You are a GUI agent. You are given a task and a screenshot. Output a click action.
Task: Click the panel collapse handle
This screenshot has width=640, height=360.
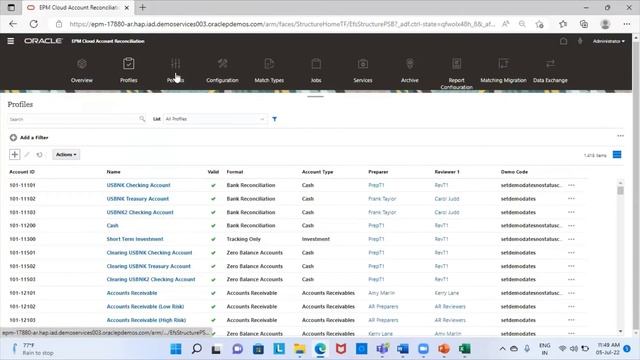coord(316,97)
